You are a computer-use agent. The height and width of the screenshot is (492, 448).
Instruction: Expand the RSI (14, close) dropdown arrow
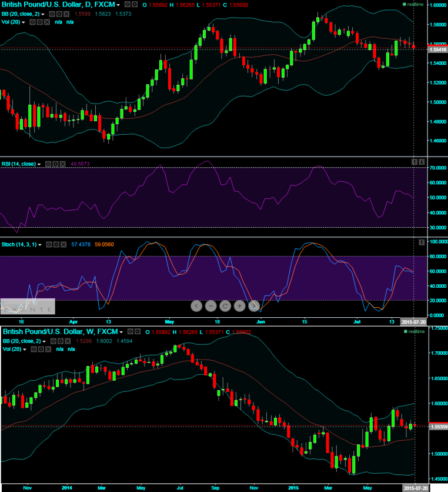pos(39,164)
